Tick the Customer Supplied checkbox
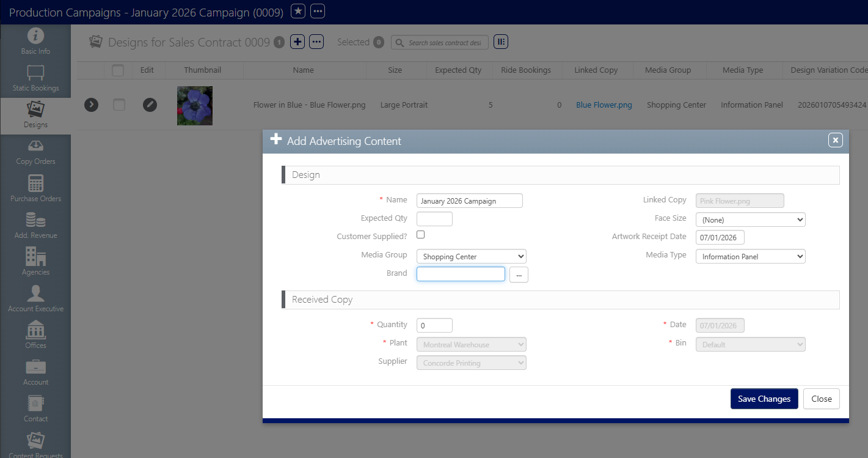 click(420, 235)
